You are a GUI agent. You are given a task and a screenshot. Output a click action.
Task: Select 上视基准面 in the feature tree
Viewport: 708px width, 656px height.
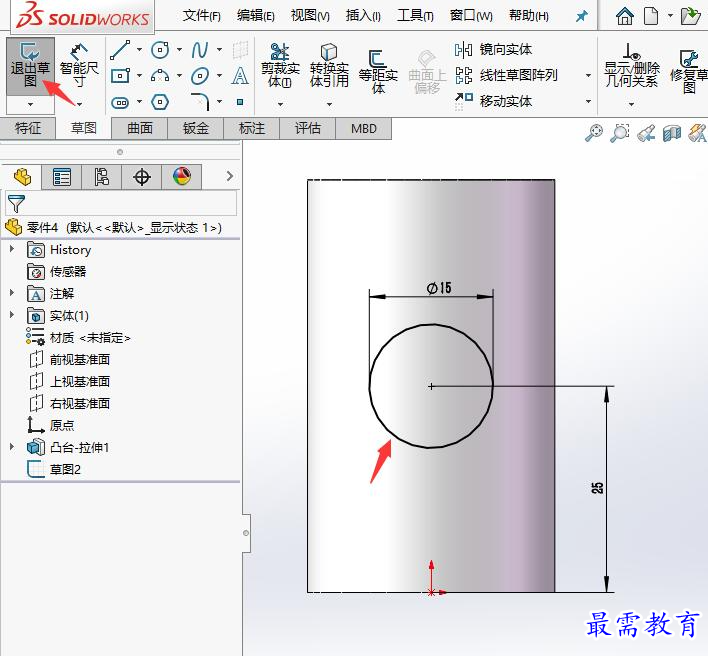pyautogui.click(x=70, y=382)
